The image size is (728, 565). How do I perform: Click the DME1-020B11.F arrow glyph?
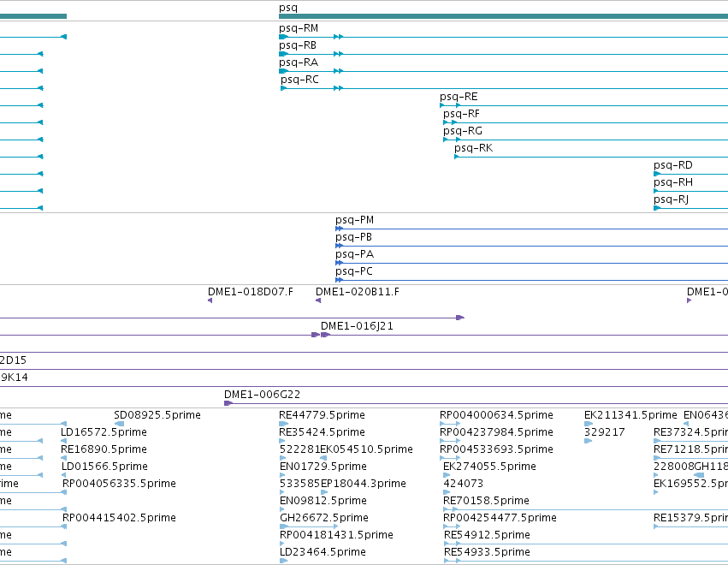tap(318, 300)
